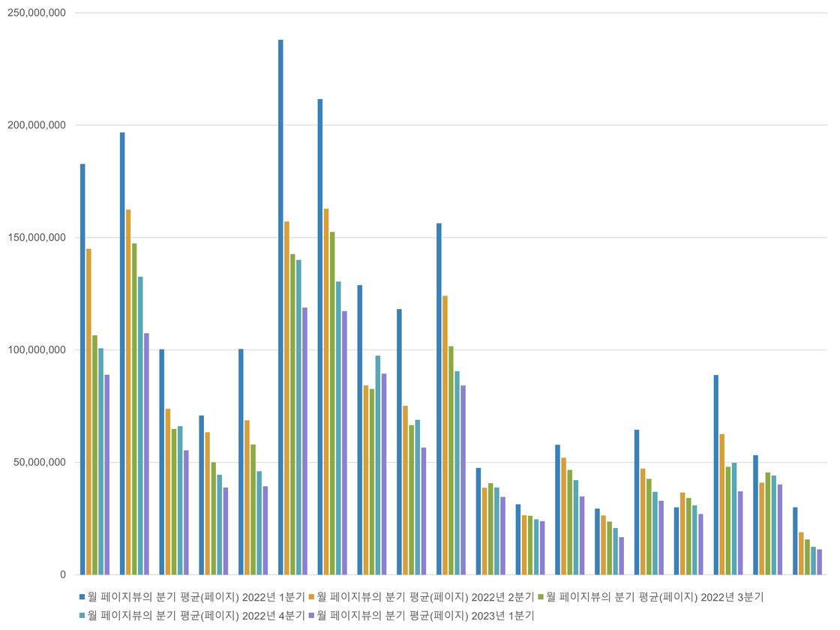Click the rightmost purple bar

820,562
